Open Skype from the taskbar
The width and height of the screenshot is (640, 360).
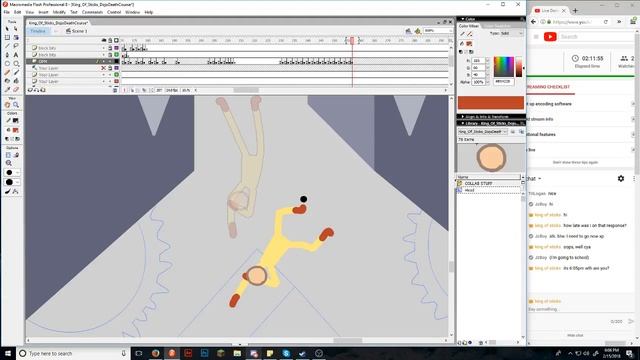coord(286,353)
